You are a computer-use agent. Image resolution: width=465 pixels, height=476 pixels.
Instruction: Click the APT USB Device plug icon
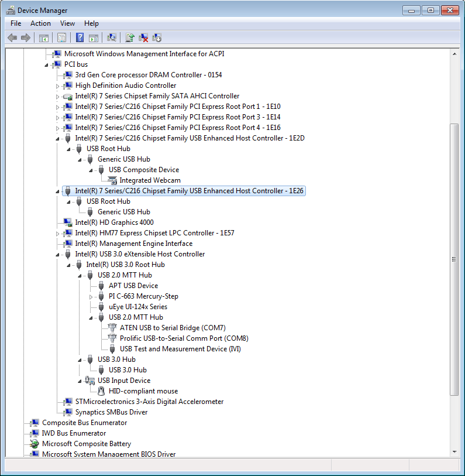(101, 286)
